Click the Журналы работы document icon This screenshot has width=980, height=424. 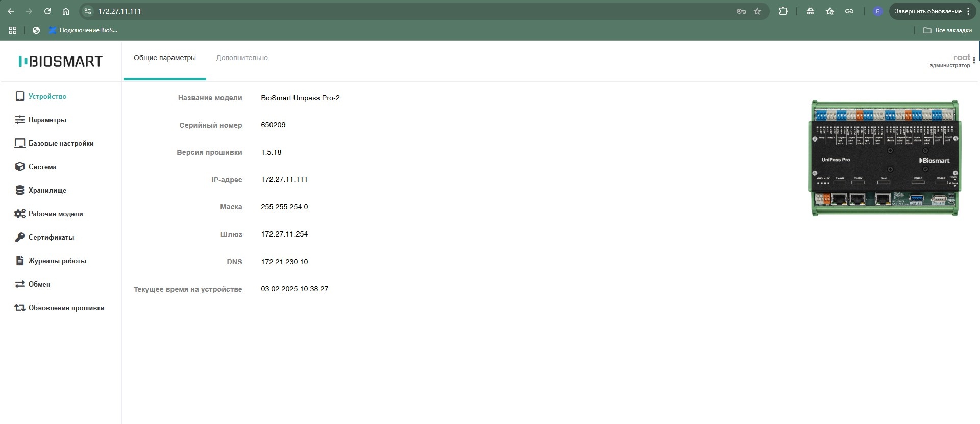point(20,261)
